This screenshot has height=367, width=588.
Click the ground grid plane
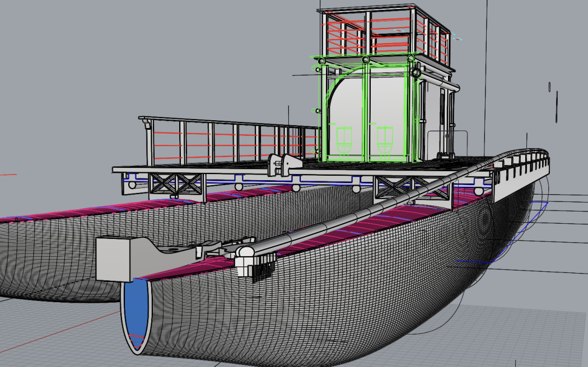tap(504, 336)
